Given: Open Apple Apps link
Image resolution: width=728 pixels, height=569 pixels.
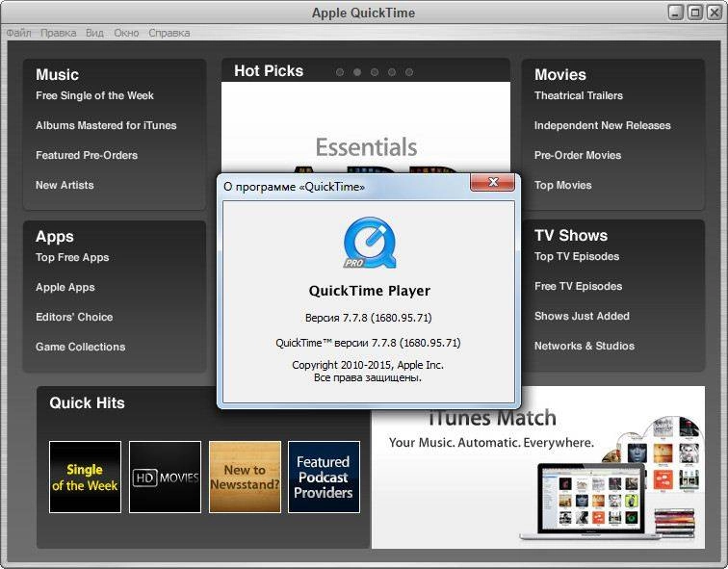Looking at the screenshot, I should point(65,287).
